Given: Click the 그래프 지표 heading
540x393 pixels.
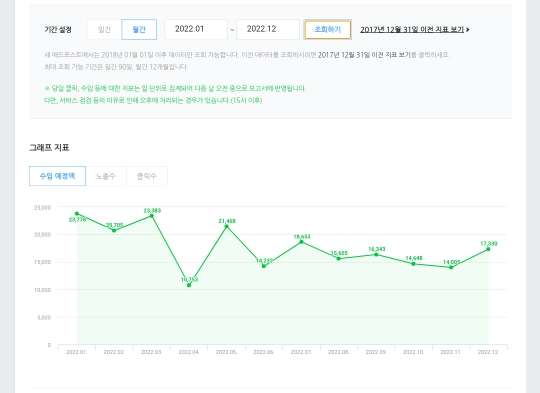Looking at the screenshot, I should (49, 148).
